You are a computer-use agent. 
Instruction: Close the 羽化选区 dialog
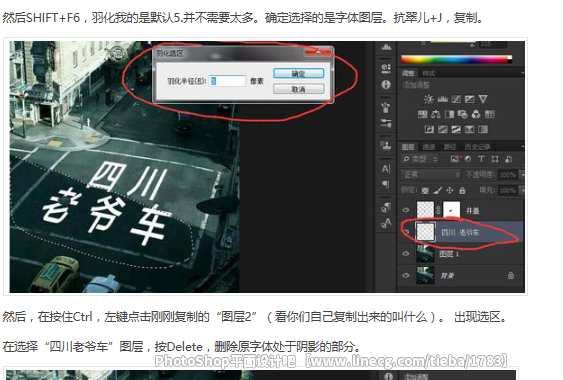click(x=318, y=52)
